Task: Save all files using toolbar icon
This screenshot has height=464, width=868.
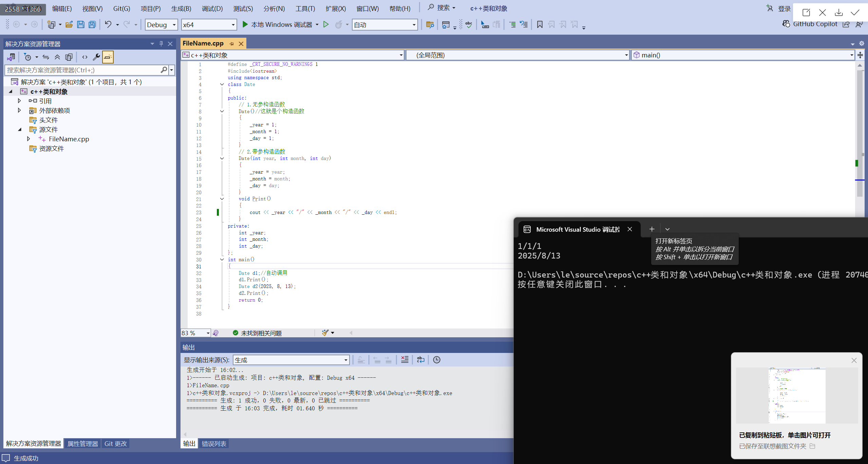Action: tap(92, 24)
